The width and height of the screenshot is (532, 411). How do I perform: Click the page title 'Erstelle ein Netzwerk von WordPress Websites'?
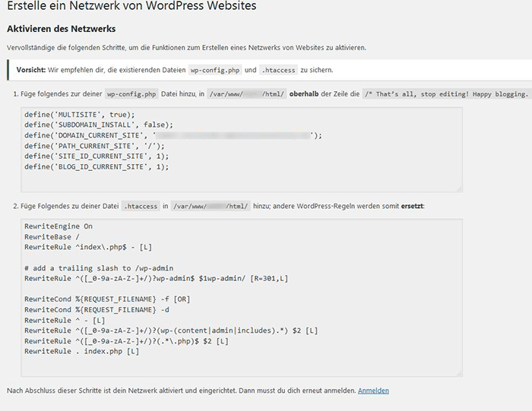(131, 6)
